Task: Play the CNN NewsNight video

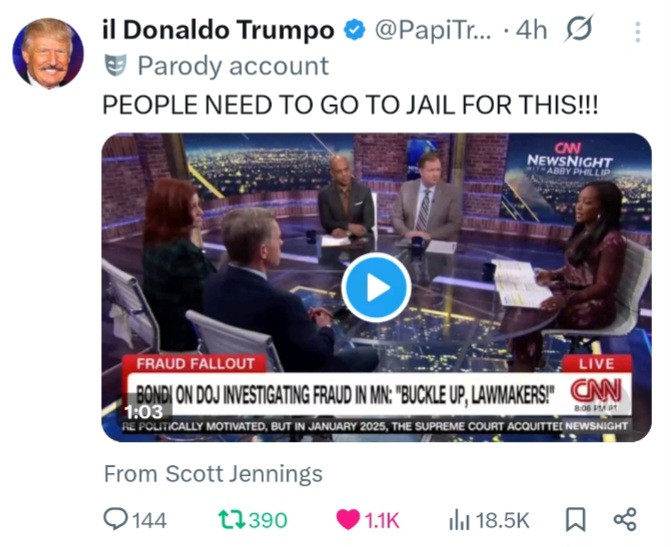Action: point(376,287)
